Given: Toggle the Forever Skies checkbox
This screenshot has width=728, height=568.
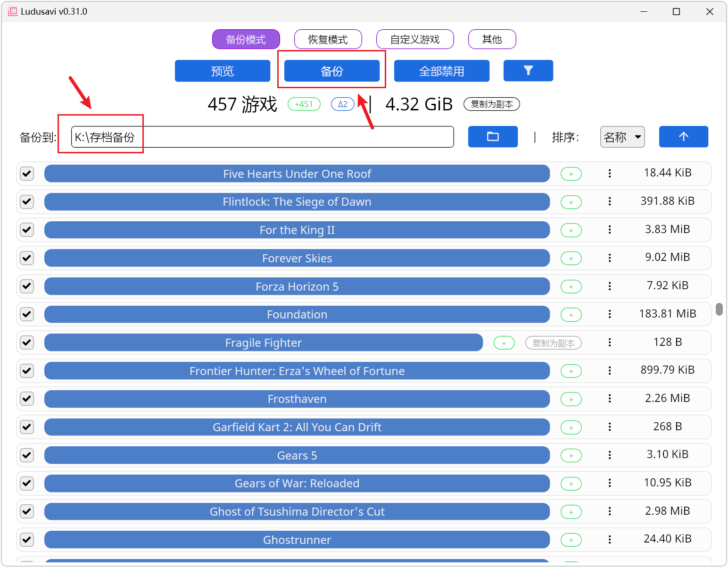Looking at the screenshot, I should tap(27, 258).
